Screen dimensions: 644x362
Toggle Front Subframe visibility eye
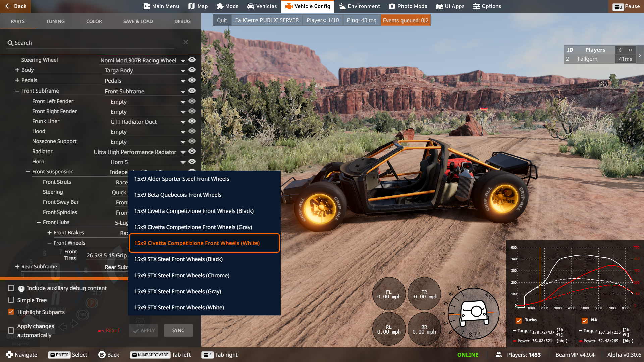coord(192,90)
